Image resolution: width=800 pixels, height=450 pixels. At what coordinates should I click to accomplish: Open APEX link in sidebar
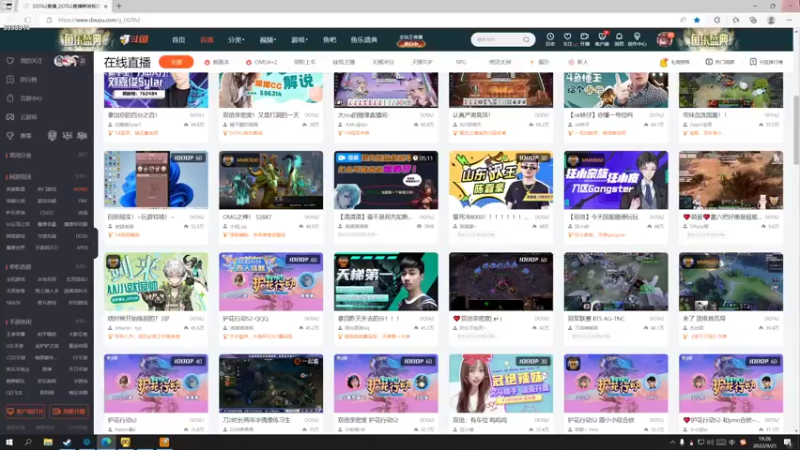click(x=82, y=247)
